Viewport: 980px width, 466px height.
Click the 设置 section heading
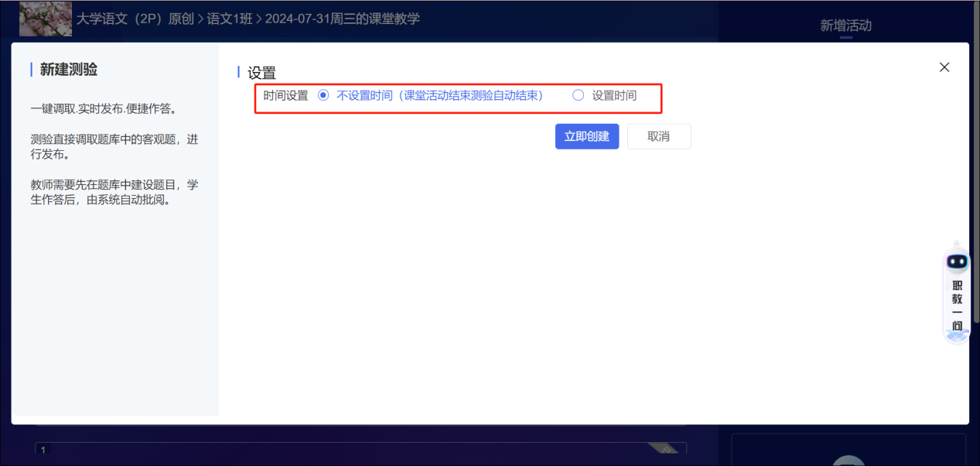point(261,73)
